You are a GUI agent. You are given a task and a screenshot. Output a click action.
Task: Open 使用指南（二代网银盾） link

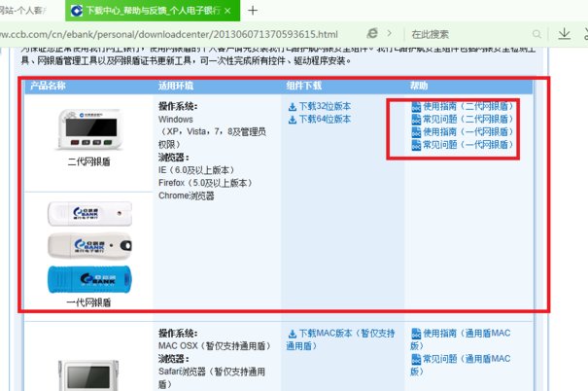point(468,106)
